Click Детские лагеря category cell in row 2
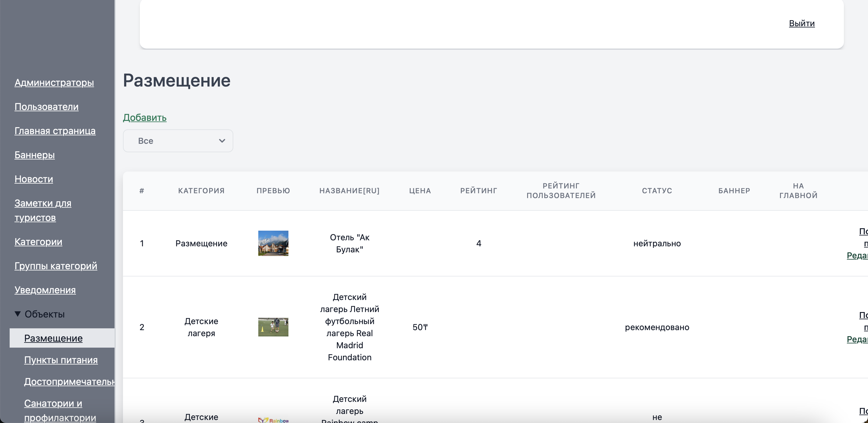Viewport: 868px width, 423px height. 201,327
